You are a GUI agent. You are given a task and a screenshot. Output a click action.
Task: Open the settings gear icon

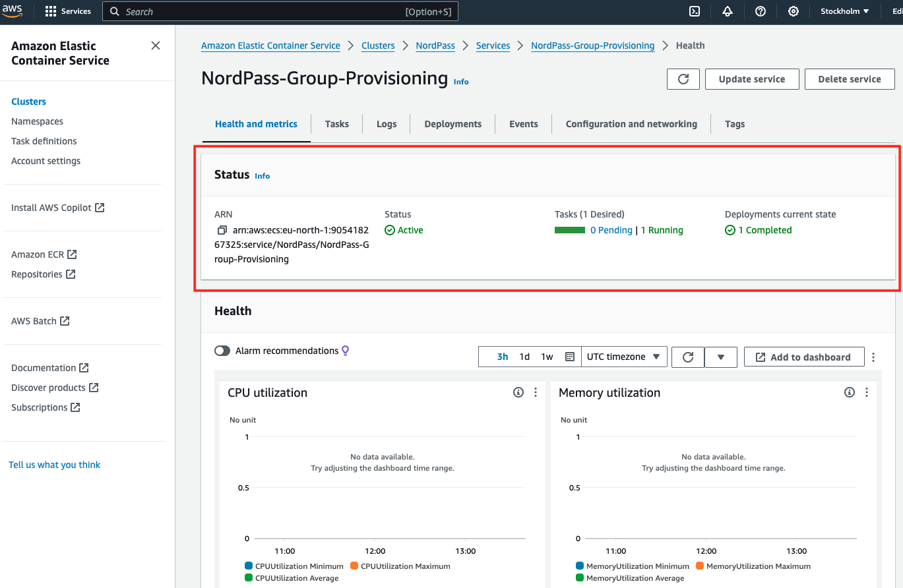click(x=794, y=11)
